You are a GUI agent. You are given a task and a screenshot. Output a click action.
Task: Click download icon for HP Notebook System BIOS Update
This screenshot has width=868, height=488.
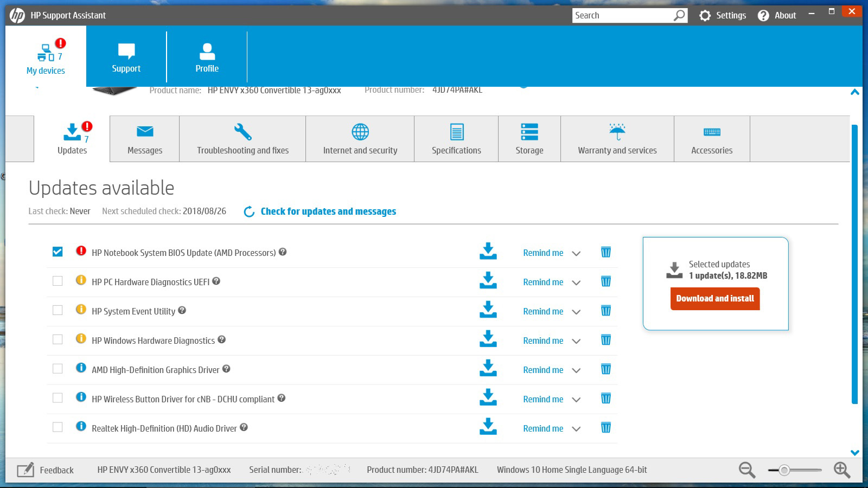488,251
